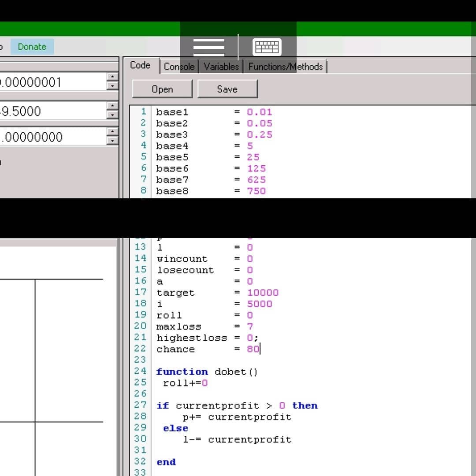Click the highestloss variable name

(x=192, y=338)
